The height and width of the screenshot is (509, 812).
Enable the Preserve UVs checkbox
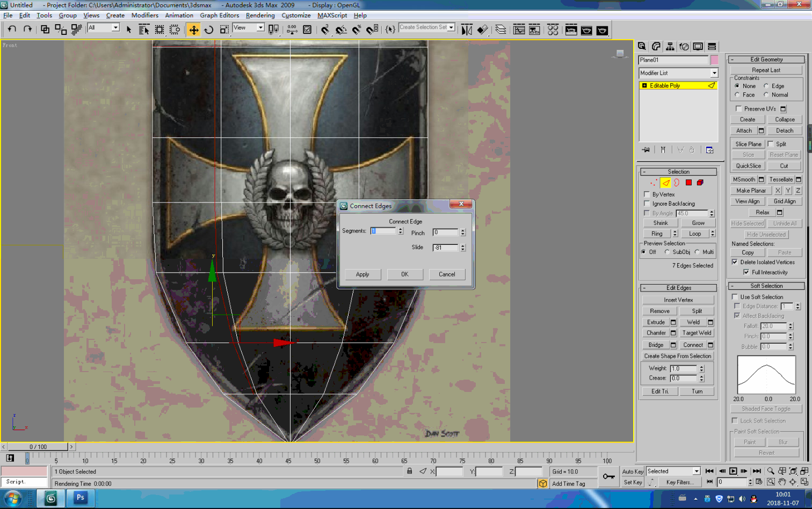click(738, 108)
